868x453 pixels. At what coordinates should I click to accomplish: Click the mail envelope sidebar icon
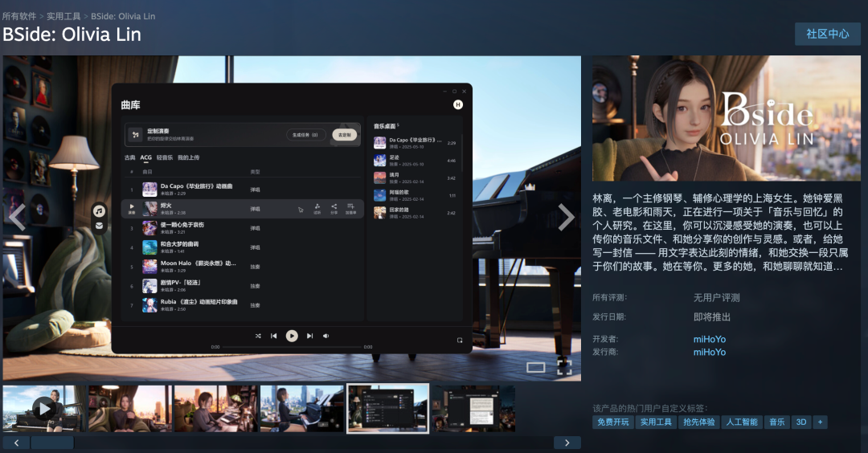tap(99, 226)
